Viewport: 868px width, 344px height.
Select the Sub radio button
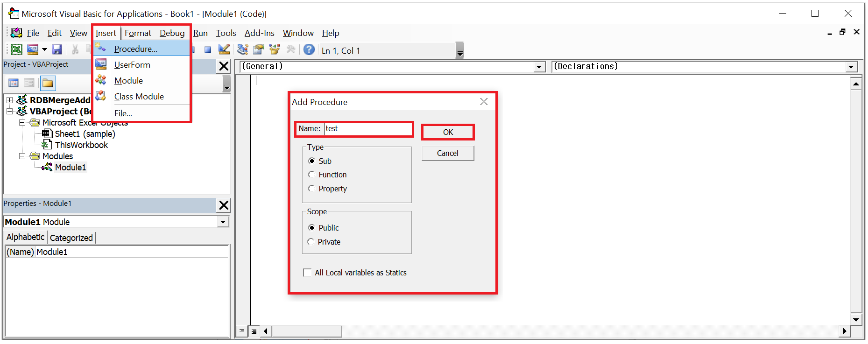point(312,161)
